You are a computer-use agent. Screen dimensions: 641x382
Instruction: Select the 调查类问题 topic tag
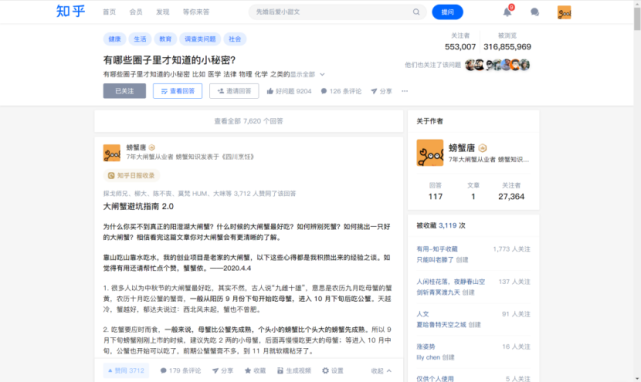point(200,39)
